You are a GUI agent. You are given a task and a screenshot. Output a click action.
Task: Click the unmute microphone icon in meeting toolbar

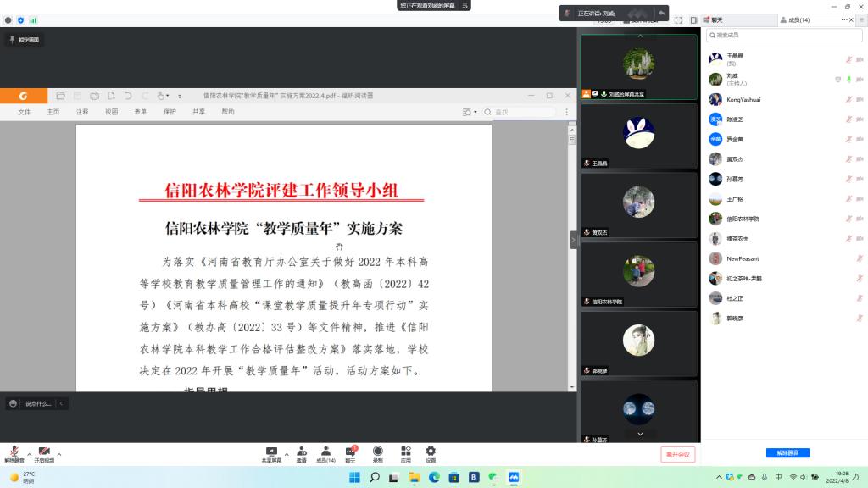(14, 452)
